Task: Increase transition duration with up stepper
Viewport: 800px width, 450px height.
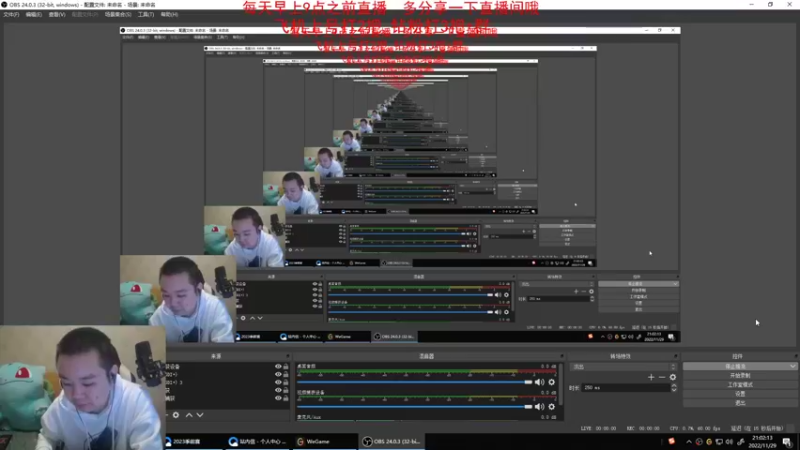Action: click(x=674, y=386)
